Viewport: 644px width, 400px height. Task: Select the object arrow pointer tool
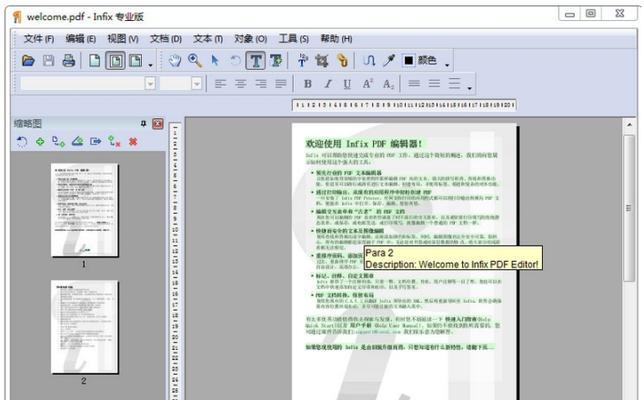215,61
